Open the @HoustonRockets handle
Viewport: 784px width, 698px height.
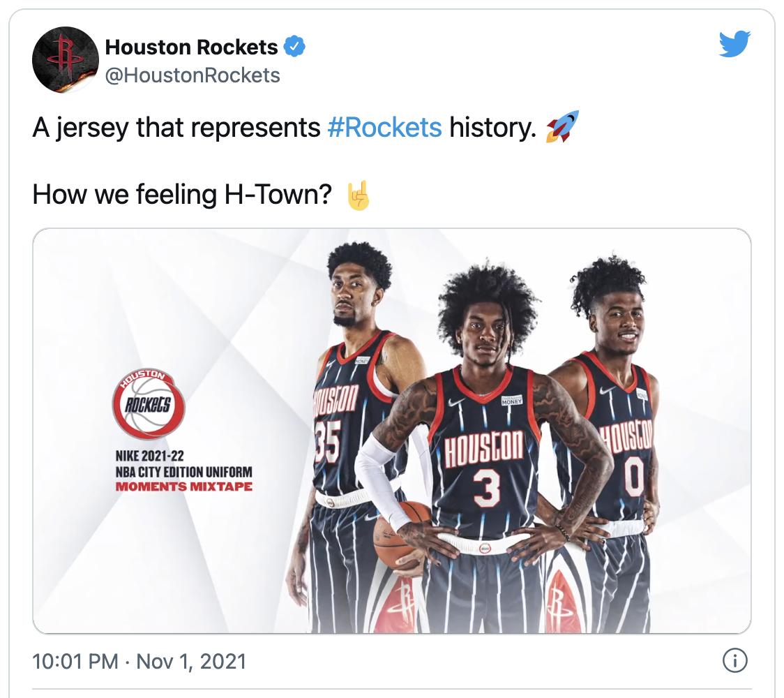click(193, 75)
